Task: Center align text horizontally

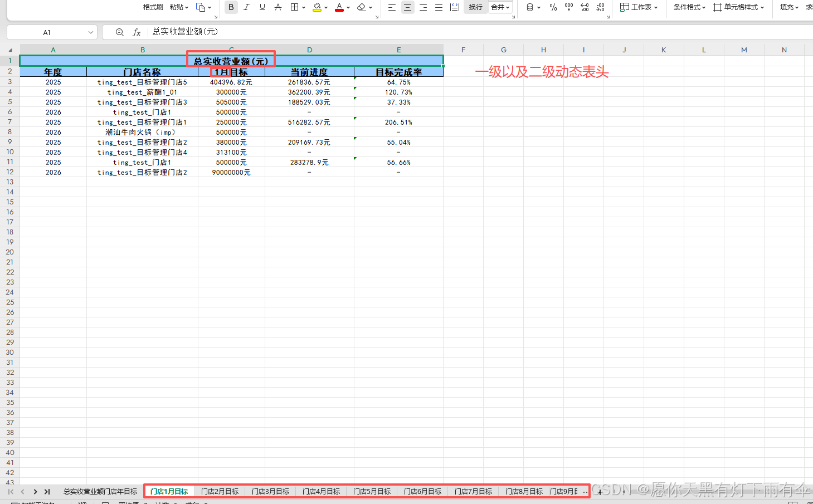Action: (407, 7)
